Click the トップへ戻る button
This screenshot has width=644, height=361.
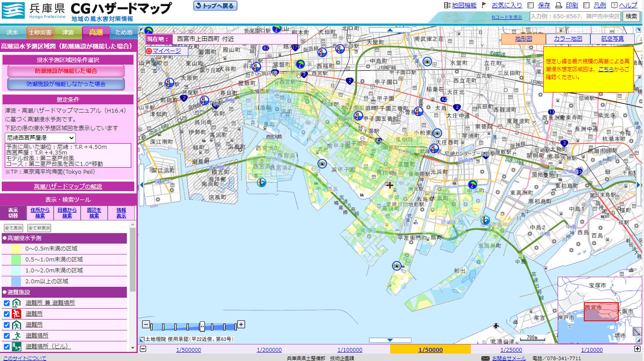click(215, 6)
